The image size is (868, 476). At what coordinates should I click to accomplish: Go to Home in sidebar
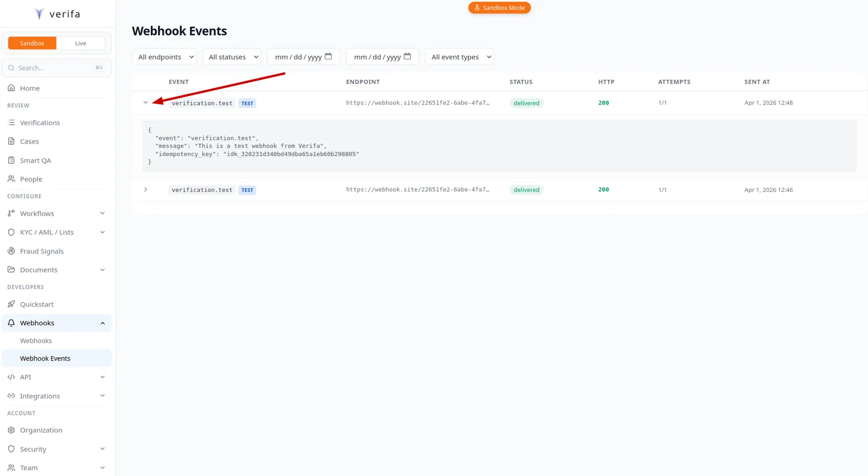[56, 88]
